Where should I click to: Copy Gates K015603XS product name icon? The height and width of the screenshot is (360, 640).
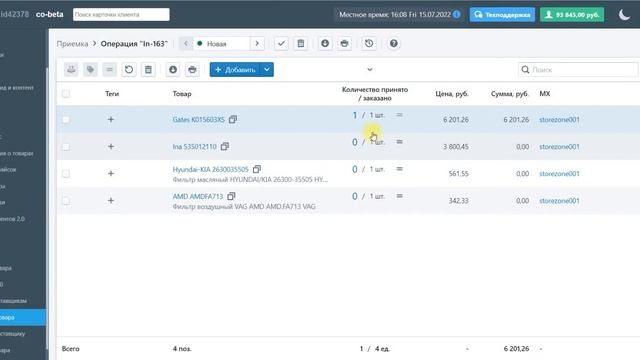pyautogui.click(x=233, y=119)
